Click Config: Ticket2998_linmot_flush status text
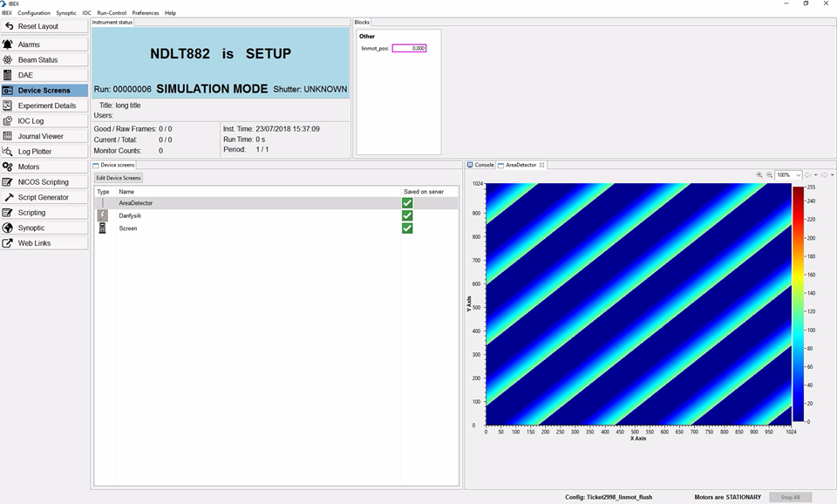The height and width of the screenshot is (504, 837). coord(609,497)
